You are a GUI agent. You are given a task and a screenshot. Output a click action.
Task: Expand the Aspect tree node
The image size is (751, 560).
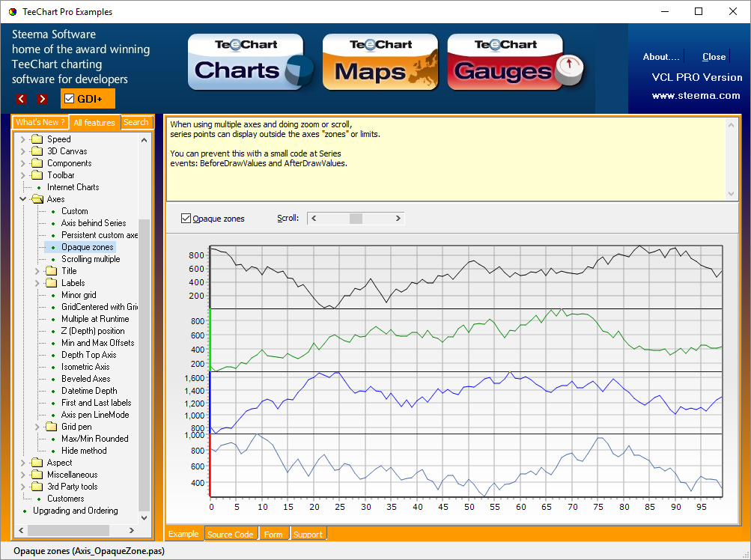(x=22, y=462)
